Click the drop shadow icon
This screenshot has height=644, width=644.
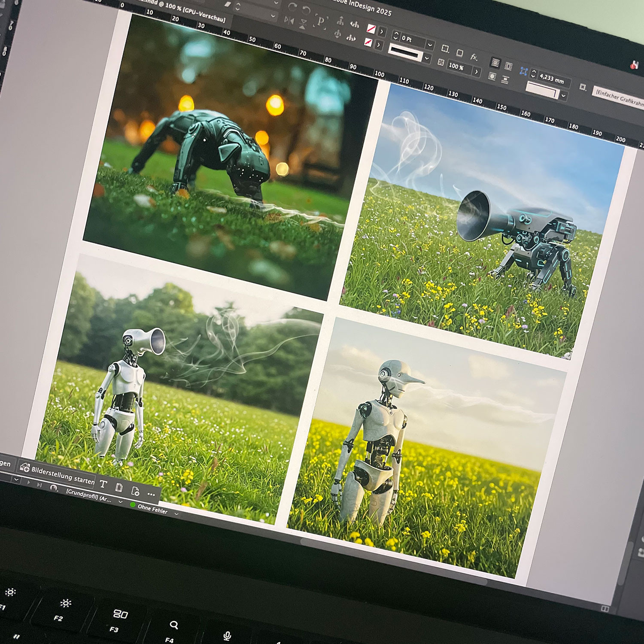[459, 53]
